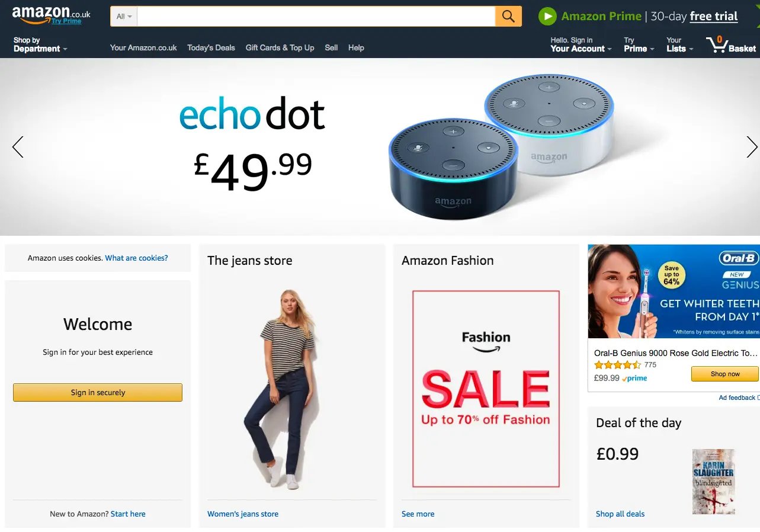Go to Today's Deals
760x532 pixels.
pyautogui.click(x=211, y=47)
